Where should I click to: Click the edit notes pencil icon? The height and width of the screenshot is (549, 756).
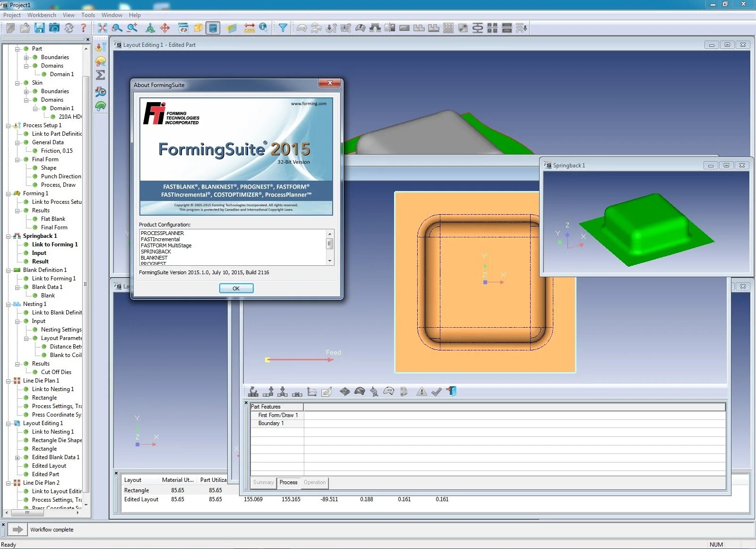coord(326,392)
